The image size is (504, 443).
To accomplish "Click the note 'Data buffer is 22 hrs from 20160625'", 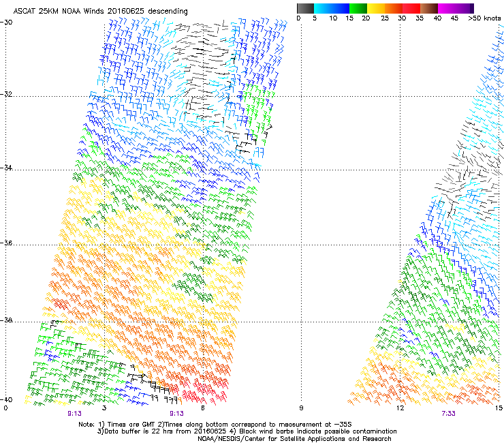I will [166, 431].
